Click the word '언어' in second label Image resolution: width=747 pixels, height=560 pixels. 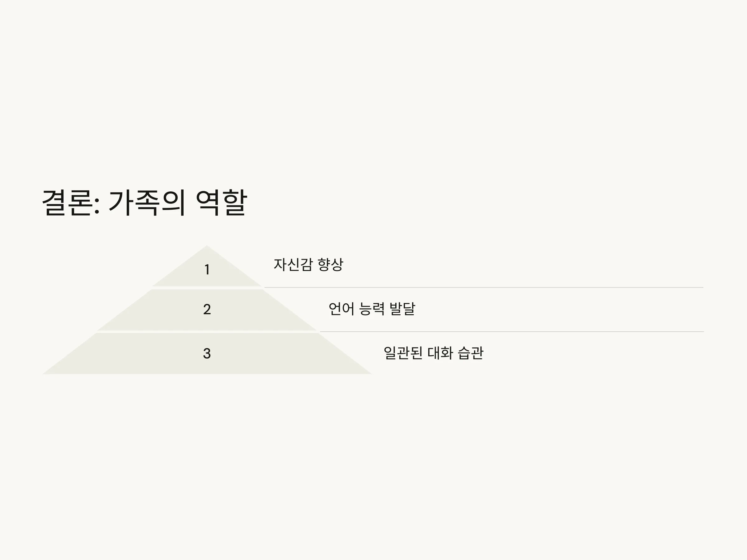(x=341, y=309)
